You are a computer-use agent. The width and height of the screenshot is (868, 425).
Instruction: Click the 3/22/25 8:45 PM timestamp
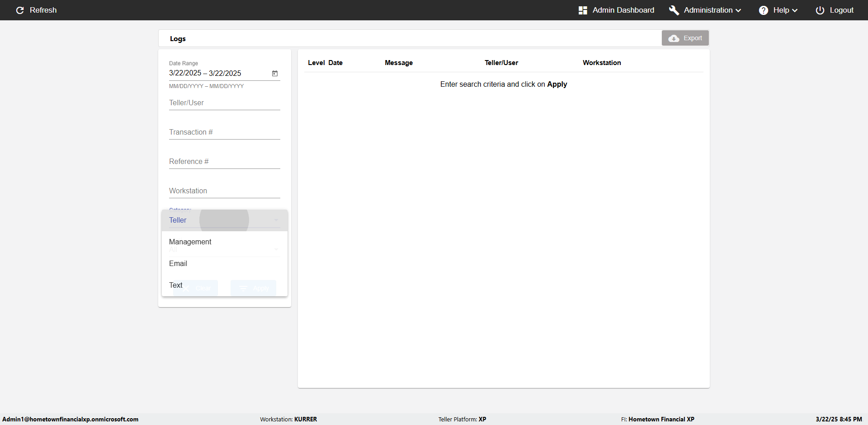[839, 419]
